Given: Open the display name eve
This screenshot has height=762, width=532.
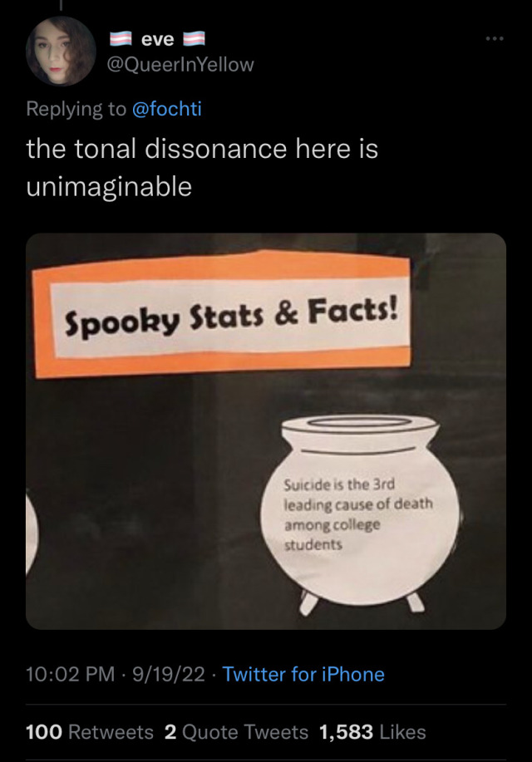Looking at the screenshot, I should coord(158,39).
